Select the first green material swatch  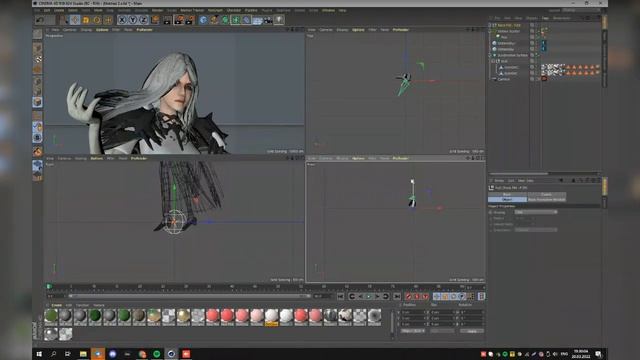tap(51, 316)
